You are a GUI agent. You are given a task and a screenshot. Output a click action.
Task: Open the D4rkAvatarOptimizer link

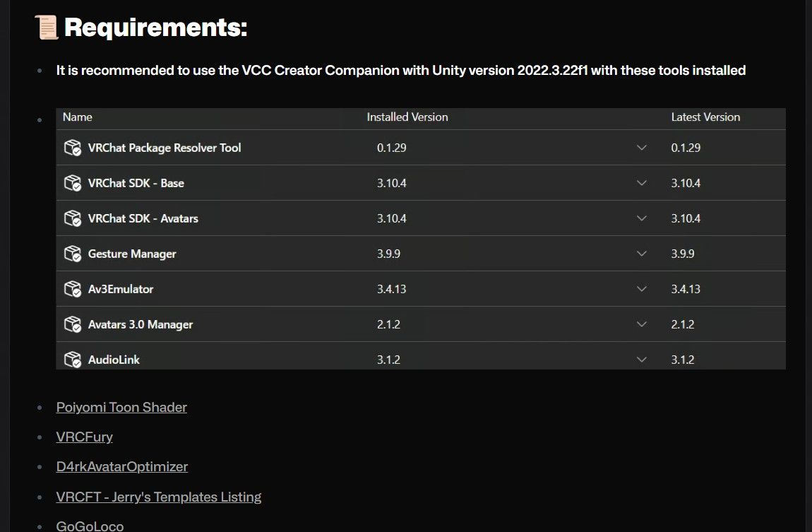click(121, 467)
